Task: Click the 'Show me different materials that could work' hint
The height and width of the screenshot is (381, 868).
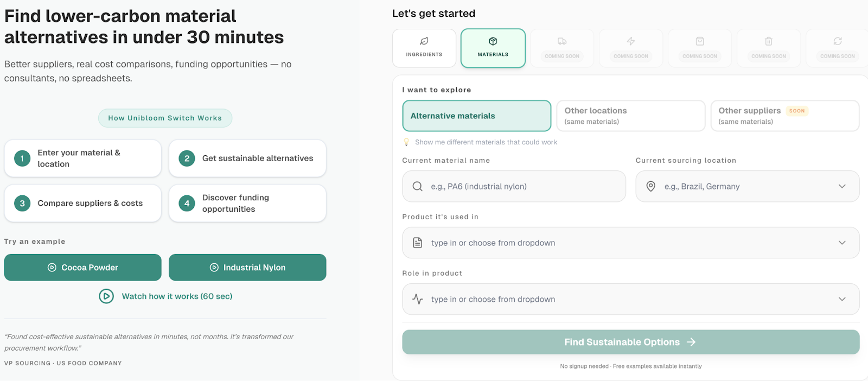Action: pyautogui.click(x=486, y=142)
